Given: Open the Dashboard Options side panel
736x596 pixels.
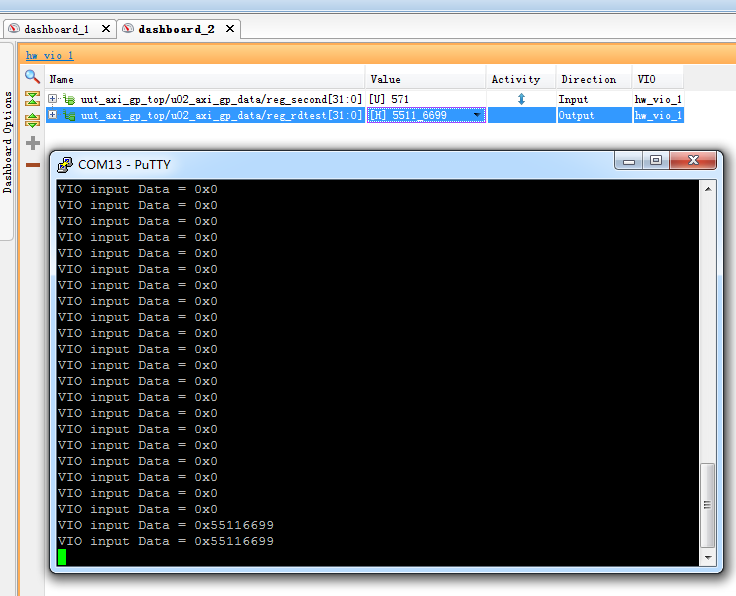Looking at the screenshot, I should pyautogui.click(x=7, y=142).
